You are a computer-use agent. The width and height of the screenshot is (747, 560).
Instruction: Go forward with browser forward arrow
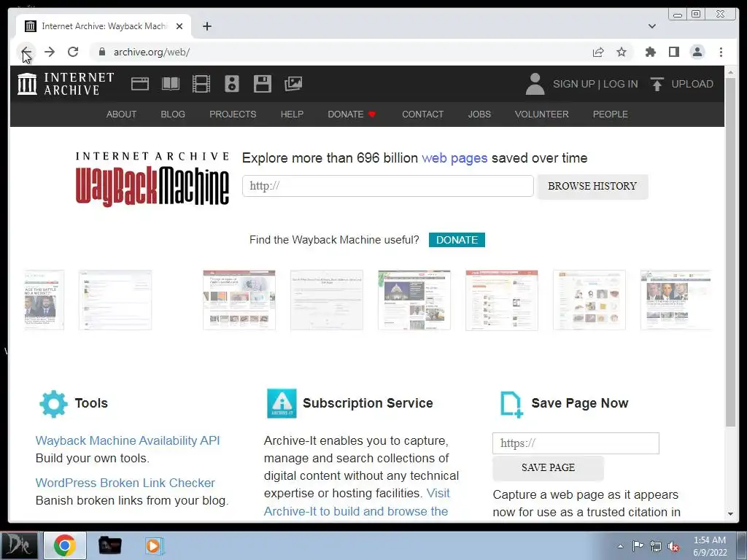[50, 52]
